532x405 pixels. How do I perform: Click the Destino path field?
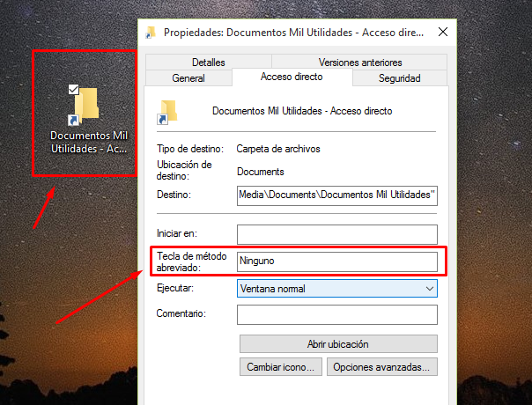tap(337, 195)
